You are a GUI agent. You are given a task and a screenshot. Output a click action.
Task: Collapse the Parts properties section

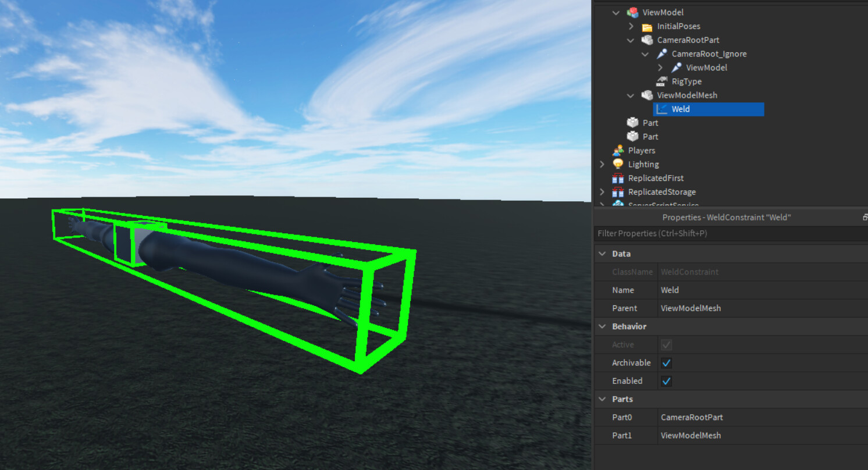tap(602, 399)
